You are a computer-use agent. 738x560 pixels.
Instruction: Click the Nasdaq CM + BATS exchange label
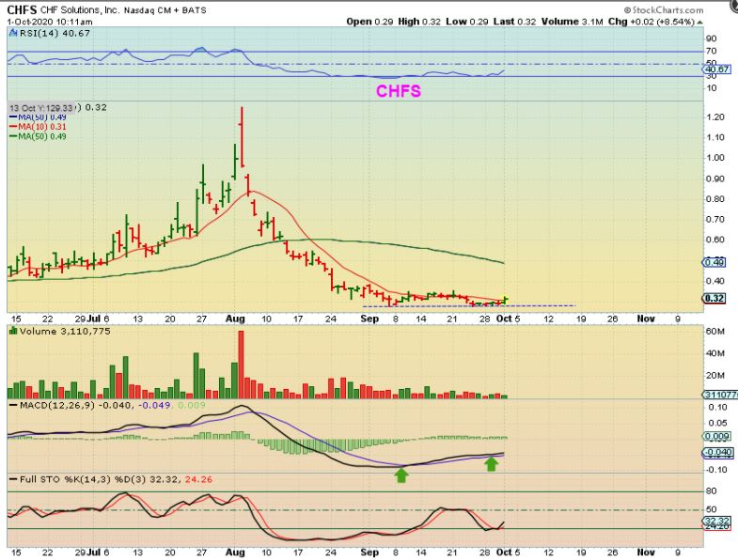click(x=165, y=10)
